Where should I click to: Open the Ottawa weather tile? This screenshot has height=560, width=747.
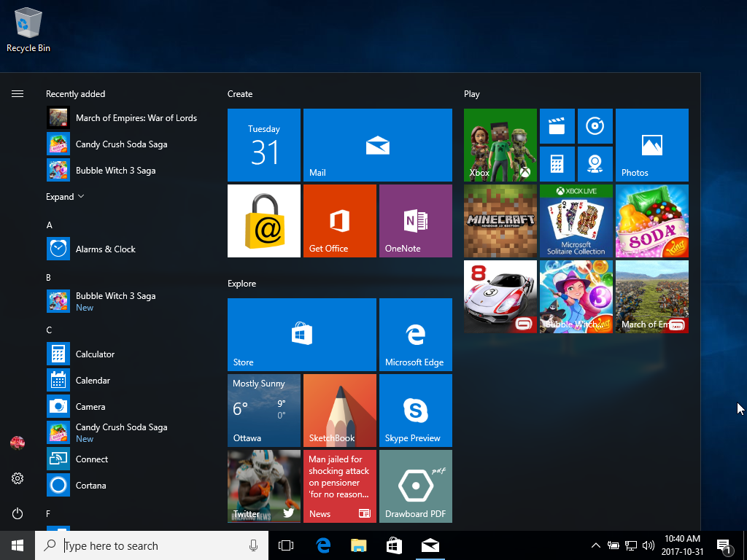pyautogui.click(x=264, y=411)
